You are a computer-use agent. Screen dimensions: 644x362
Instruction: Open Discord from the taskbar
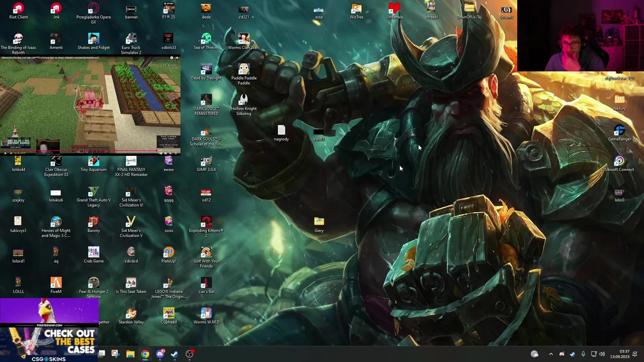(x=160, y=354)
